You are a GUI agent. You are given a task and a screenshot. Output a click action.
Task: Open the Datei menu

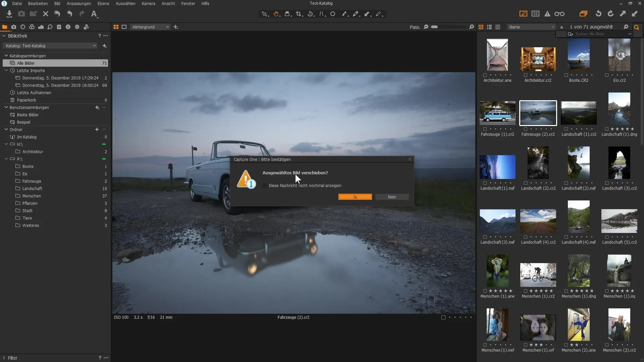pos(17,3)
